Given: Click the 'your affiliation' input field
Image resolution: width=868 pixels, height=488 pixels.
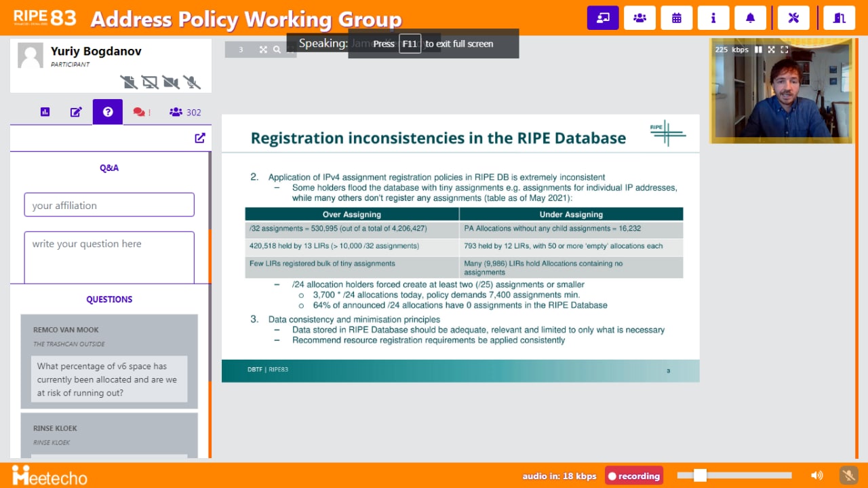Looking at the screenshot, I should click(x=109, y=205).
